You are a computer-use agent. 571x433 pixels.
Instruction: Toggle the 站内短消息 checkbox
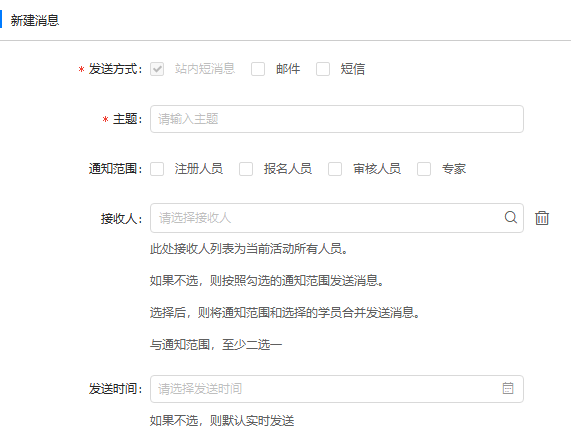point(157,69)
